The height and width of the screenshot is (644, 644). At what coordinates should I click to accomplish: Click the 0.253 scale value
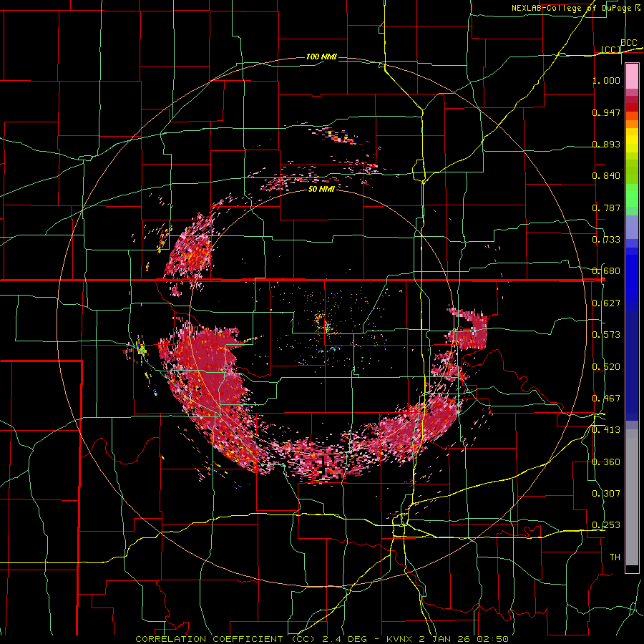606,525
